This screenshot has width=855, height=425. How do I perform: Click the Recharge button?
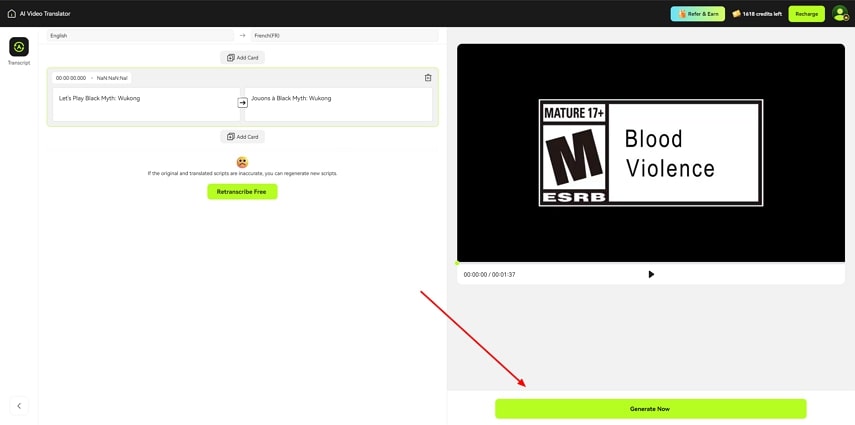pos(806,14)
